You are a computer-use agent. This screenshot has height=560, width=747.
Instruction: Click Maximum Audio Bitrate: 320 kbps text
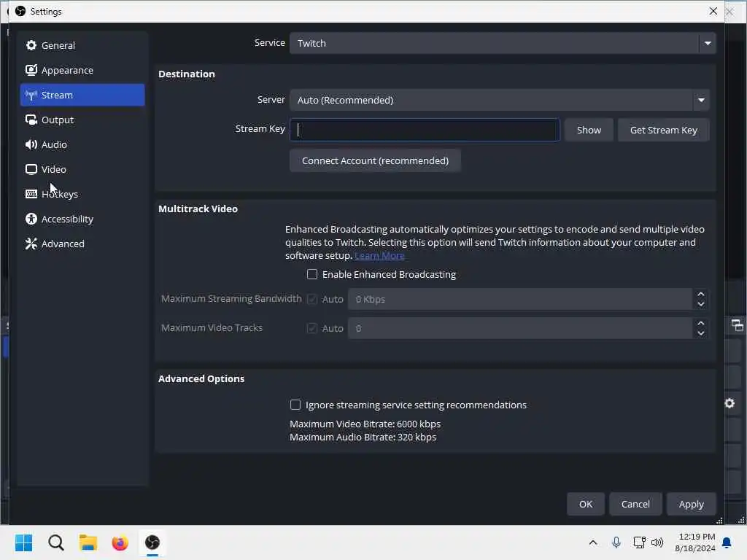(x=363, y=437)
